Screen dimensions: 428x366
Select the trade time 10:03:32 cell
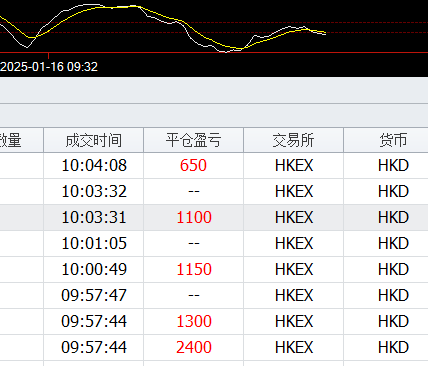point(94,191)
